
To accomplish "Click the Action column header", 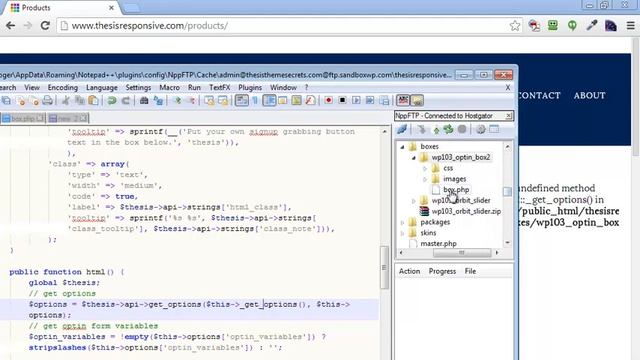I will pyautogui.click(x=409, y=271).
